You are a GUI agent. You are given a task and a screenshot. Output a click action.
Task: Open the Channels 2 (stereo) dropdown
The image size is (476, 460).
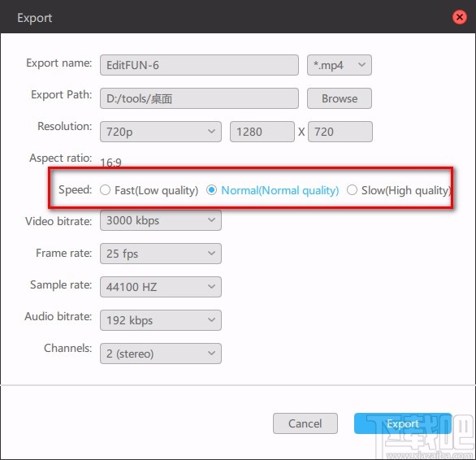pyautogui.click(x=161, y=354)
